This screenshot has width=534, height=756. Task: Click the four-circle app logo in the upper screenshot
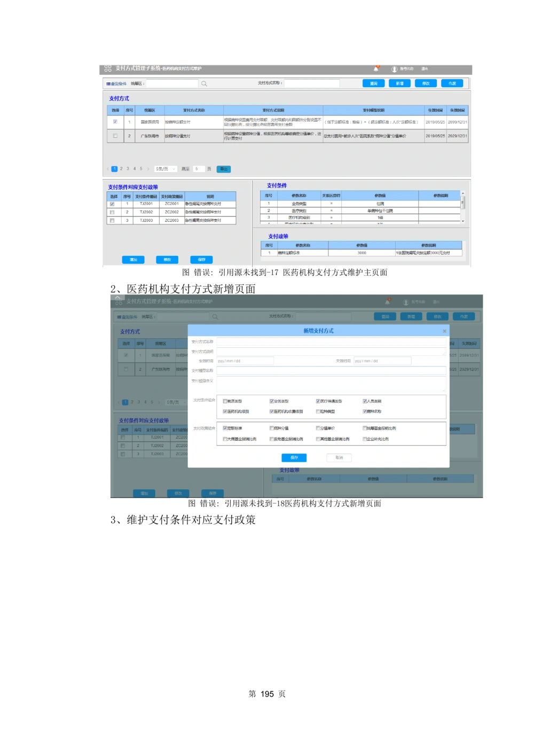pyautogui.click(x=108, y=68)
